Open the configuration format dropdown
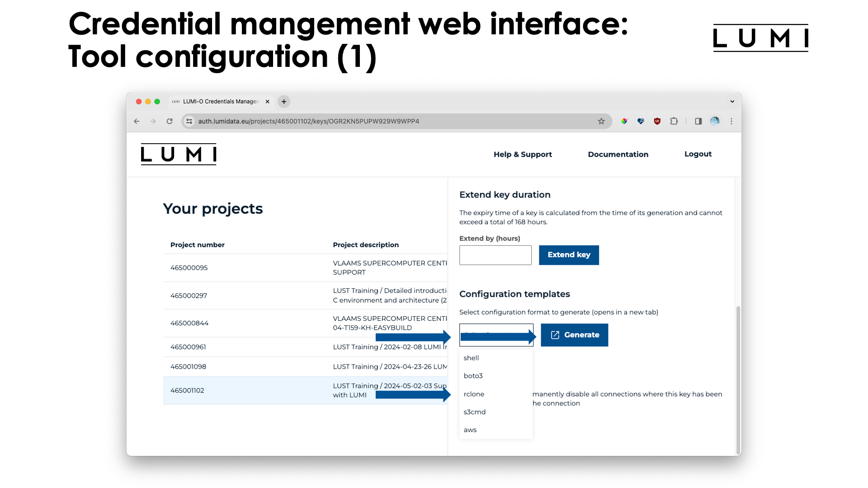The image size is (868, 488). (496, 335)
